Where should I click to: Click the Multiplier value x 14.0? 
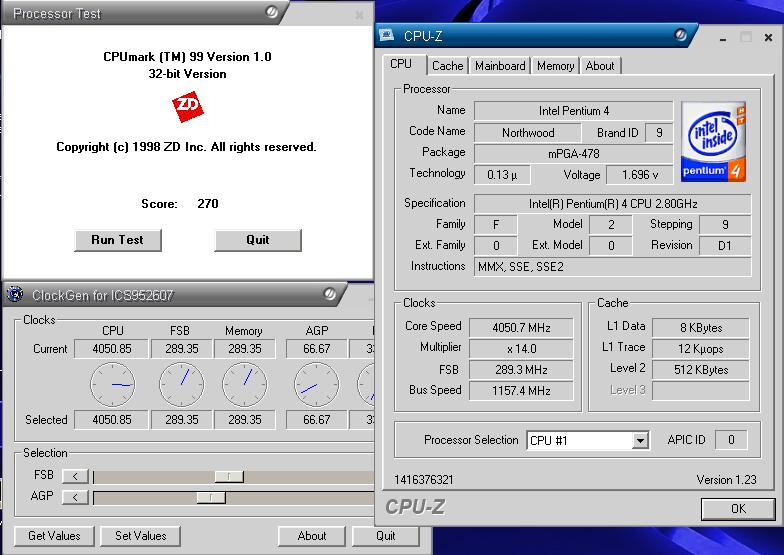tap(521, 348)
